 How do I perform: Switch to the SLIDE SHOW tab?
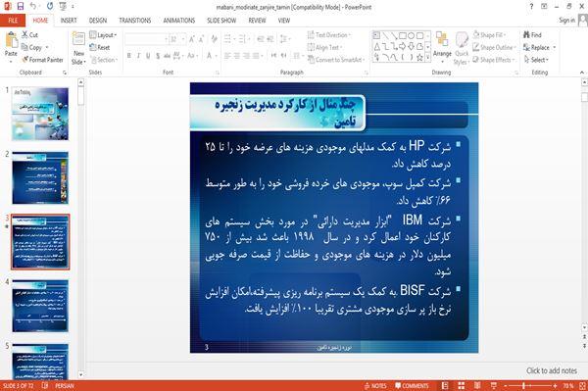221,21
